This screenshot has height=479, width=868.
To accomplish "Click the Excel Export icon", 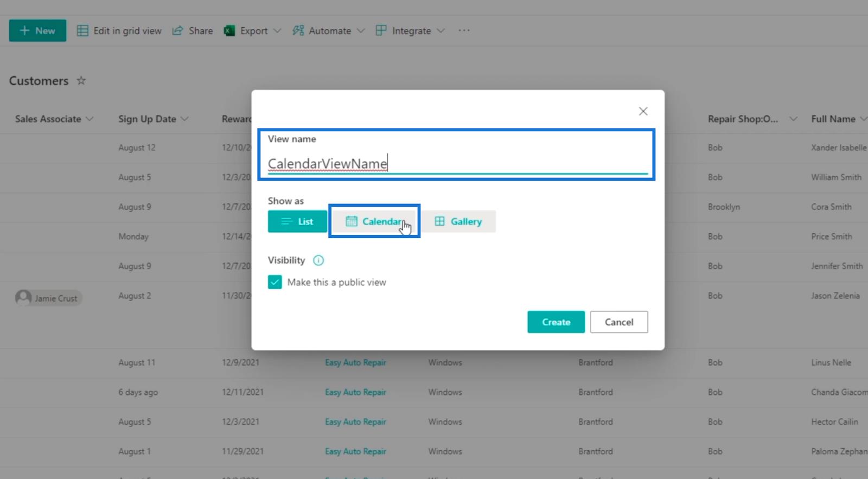I will [x=229, y=31].
